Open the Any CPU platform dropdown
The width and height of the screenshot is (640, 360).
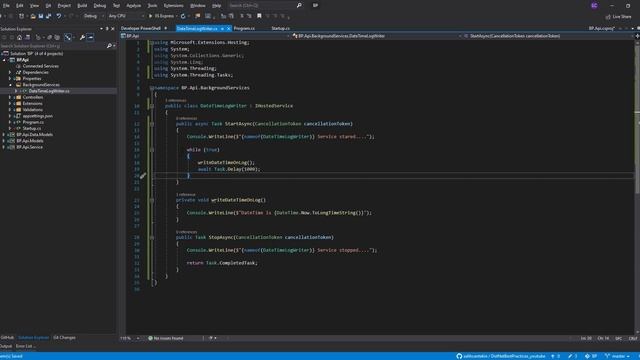pos(126,16)
